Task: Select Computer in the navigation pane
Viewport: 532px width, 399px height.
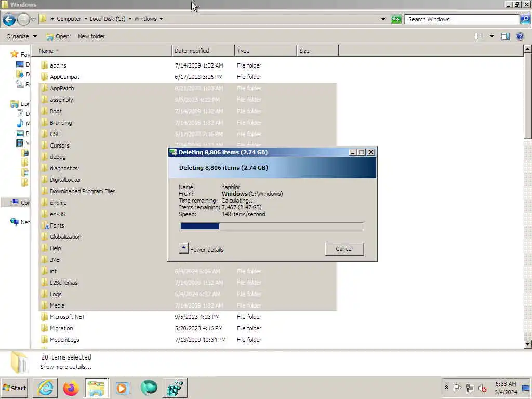Action: (x=20, y=203)
